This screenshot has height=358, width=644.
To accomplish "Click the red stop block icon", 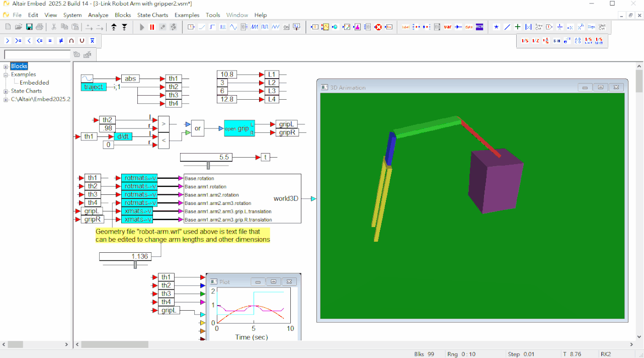I will coord(378,27).
